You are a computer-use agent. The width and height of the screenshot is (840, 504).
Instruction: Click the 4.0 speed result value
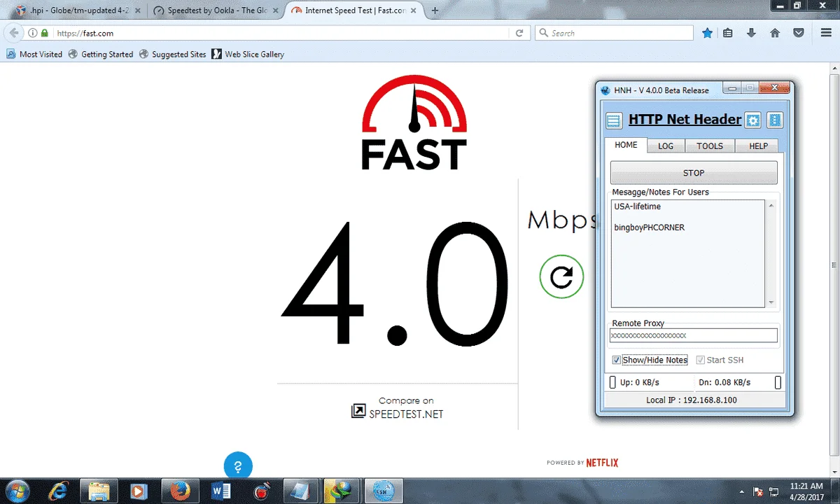395,283
